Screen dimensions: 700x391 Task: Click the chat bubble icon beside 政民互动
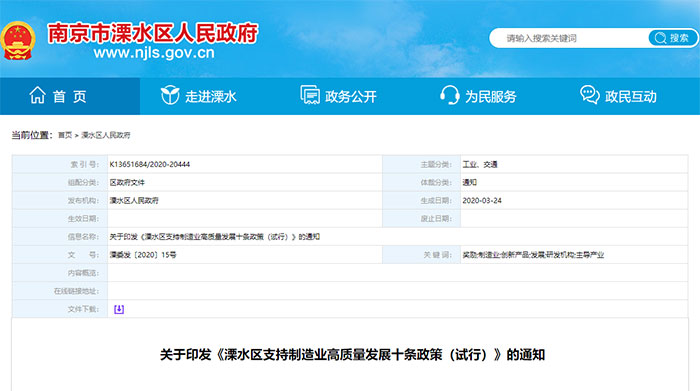(x=590, y=95)
